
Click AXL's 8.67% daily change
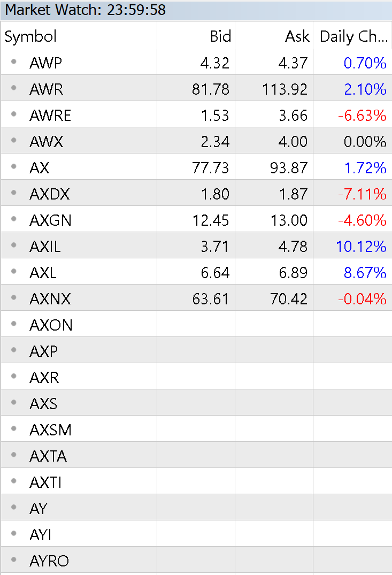[365, 273]
